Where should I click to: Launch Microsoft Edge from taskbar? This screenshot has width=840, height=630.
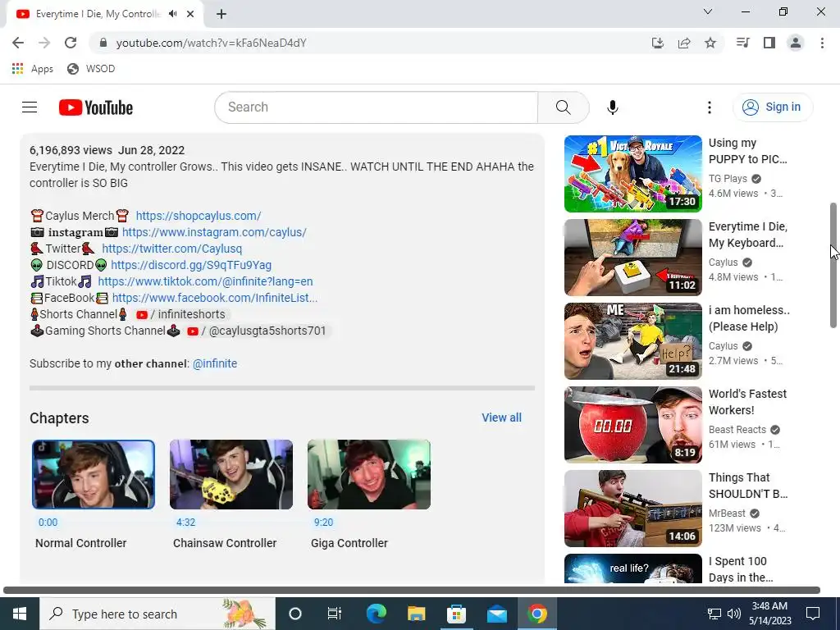tap(376, 614)
